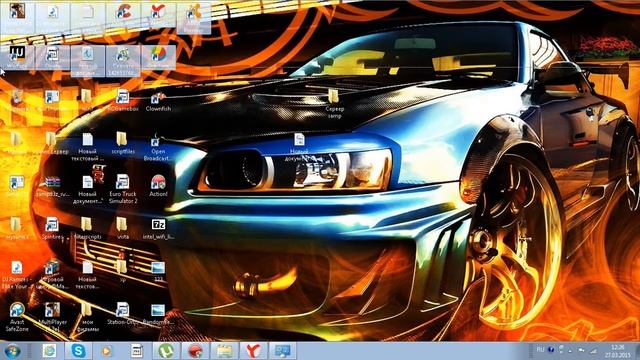
Task: Open the мои фильмы folder
Action: 87,317
